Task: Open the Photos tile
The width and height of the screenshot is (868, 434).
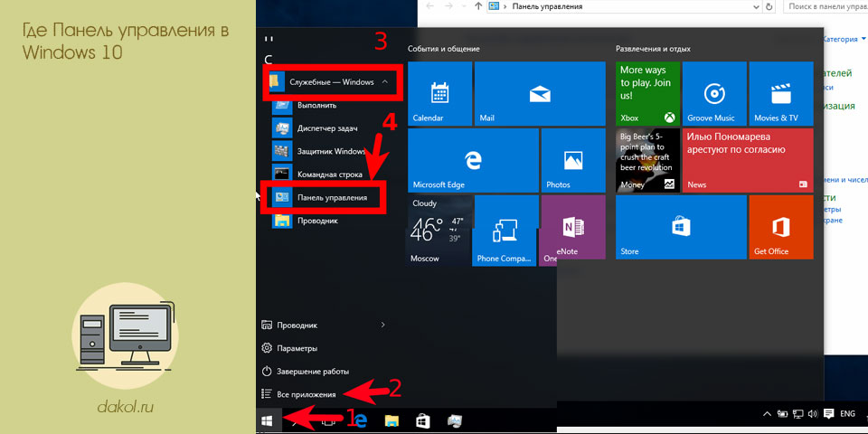Action: click(573, 161)
